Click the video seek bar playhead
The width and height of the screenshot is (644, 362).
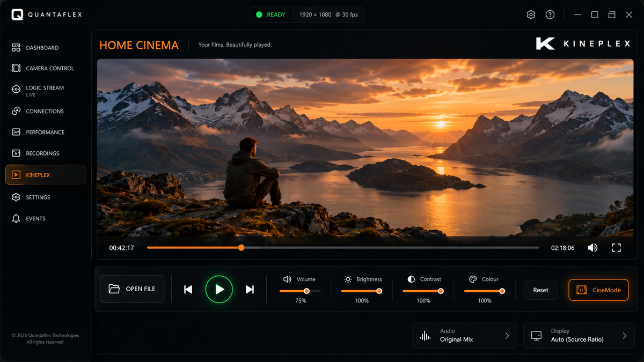click(x=241, y=248)
